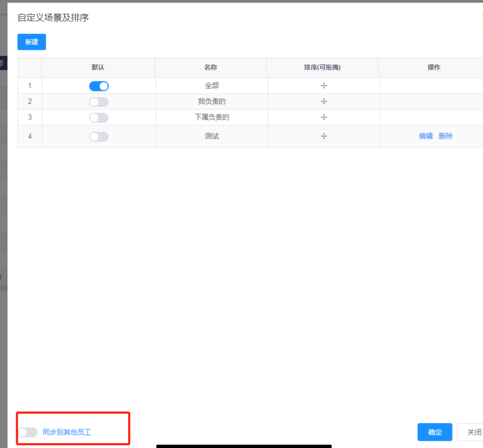483x448 pixels.
Task: Click the 名称 column header
Action: [x=211, y=67]
